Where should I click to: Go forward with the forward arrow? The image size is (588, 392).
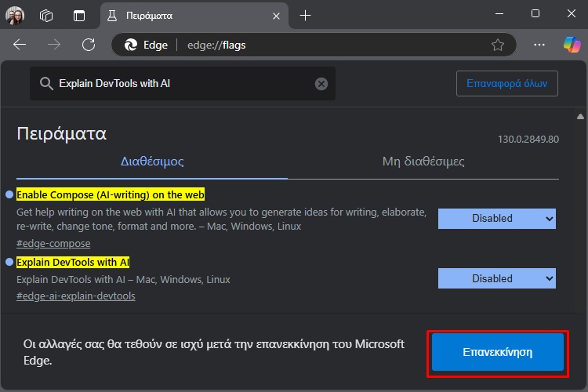click(54, 45)
